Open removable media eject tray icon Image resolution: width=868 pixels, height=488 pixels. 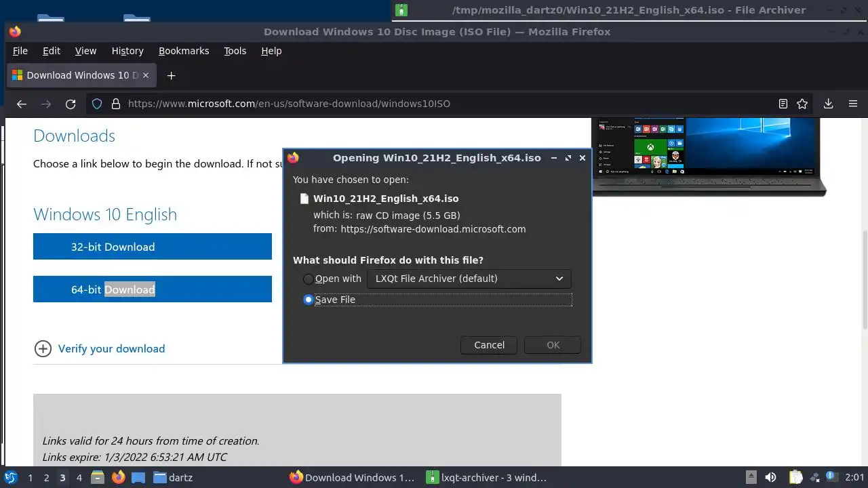point(751,477)
